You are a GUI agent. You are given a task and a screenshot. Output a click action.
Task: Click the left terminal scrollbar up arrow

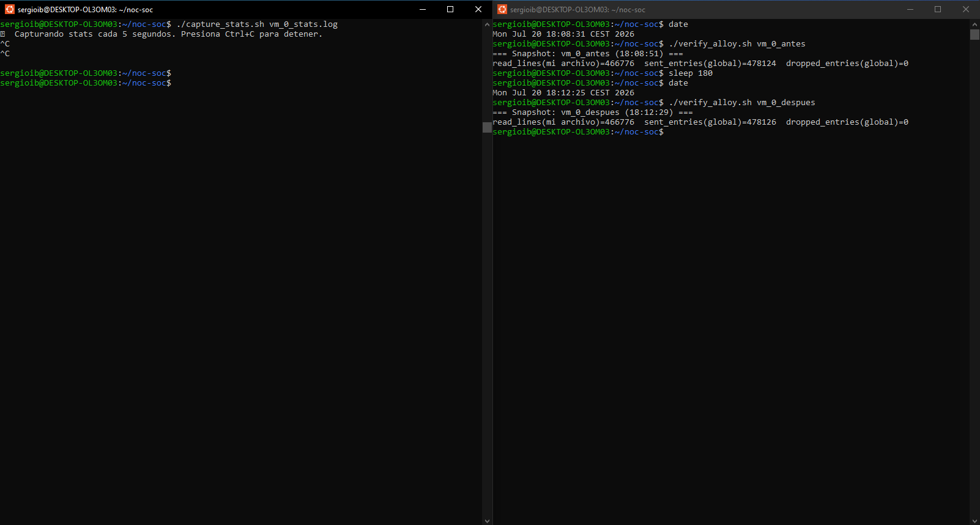click(487, 24)
